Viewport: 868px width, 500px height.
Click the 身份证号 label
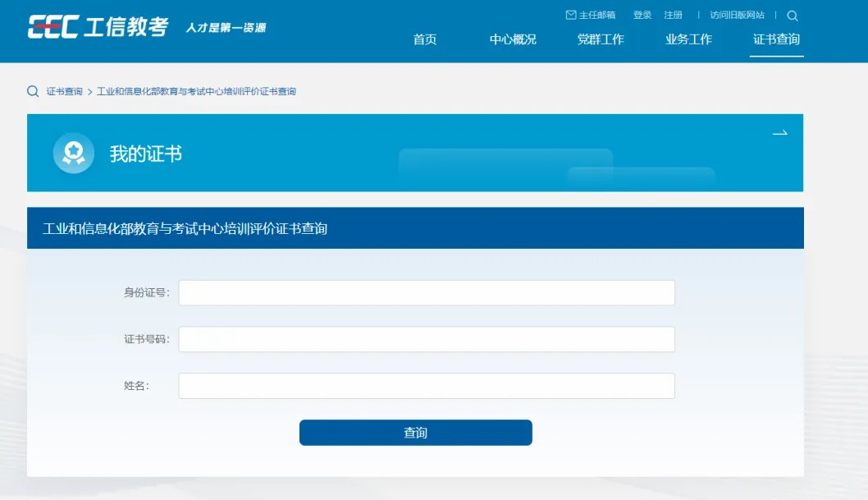146,292
